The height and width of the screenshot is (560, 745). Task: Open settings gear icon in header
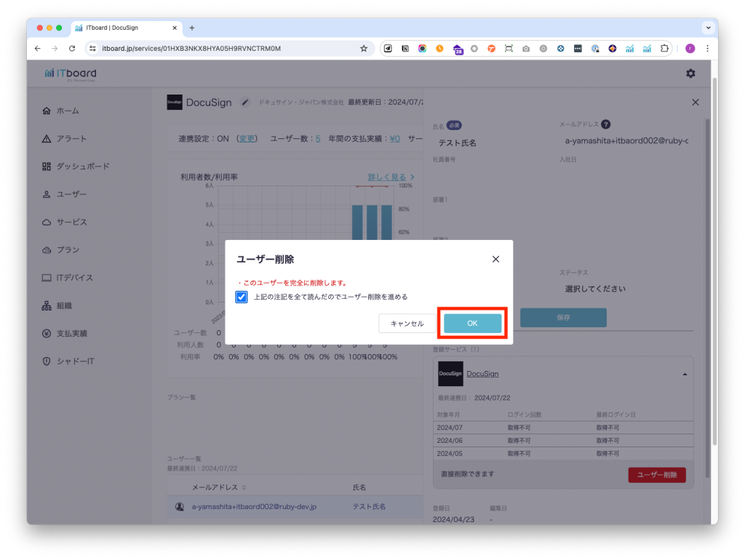690,73
